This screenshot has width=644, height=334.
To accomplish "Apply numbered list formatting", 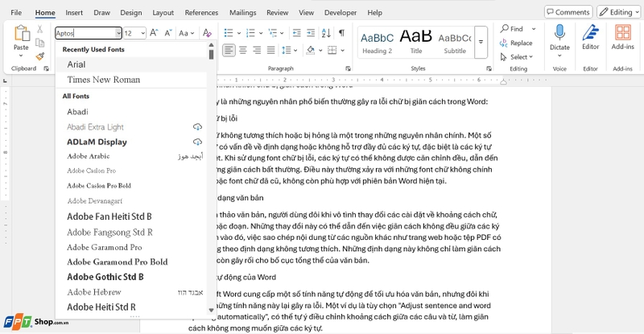I will (x=250, y=33).
